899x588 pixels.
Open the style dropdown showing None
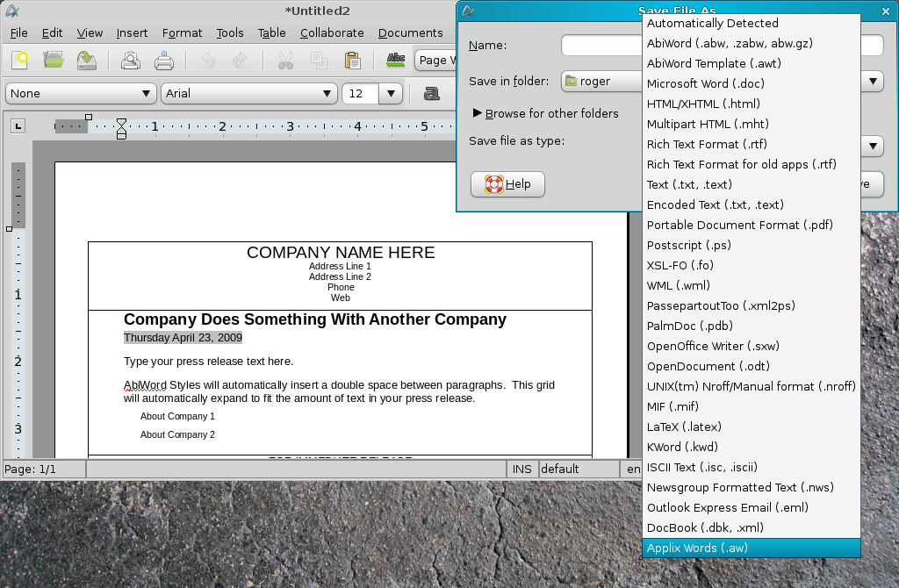click(81, 93)
